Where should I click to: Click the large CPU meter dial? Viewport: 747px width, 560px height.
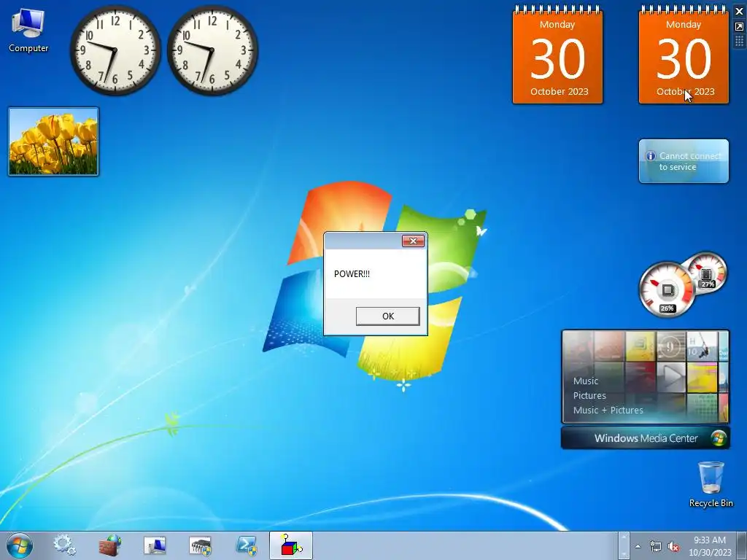coord(667,289)
